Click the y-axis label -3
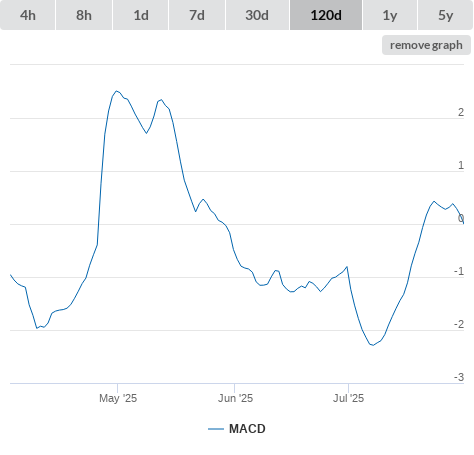 tap(459, 377)
